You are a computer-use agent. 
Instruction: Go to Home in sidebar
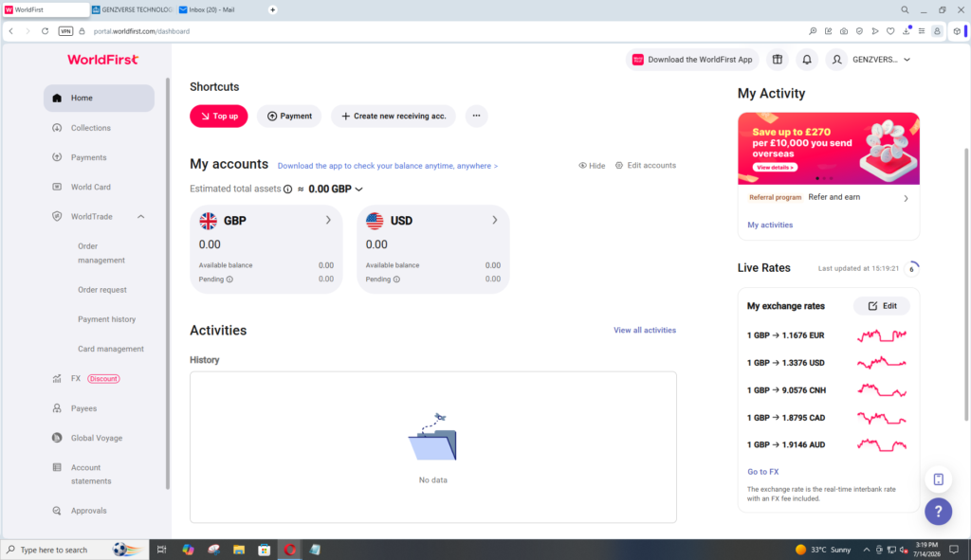tap(99, 98)
